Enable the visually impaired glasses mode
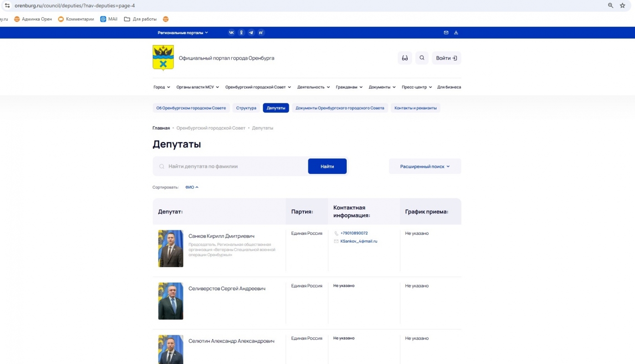The image size is (635, 364). click(405, 58)
